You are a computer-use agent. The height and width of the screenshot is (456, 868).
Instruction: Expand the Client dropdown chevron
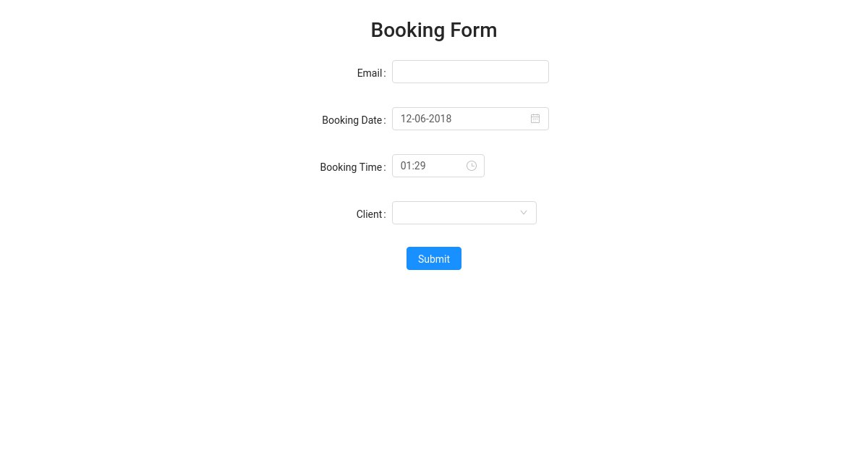[x=524, y=213]
